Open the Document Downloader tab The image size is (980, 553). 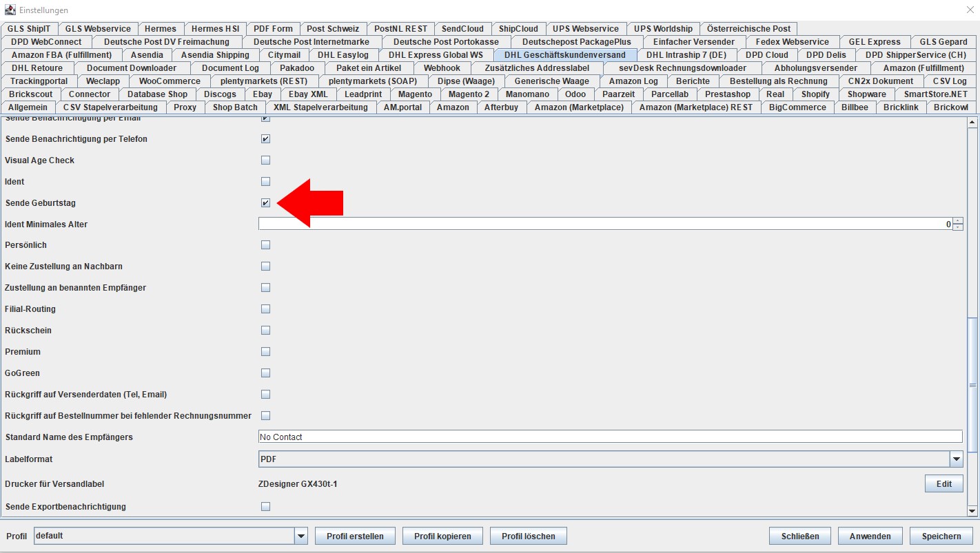[132, 68]
